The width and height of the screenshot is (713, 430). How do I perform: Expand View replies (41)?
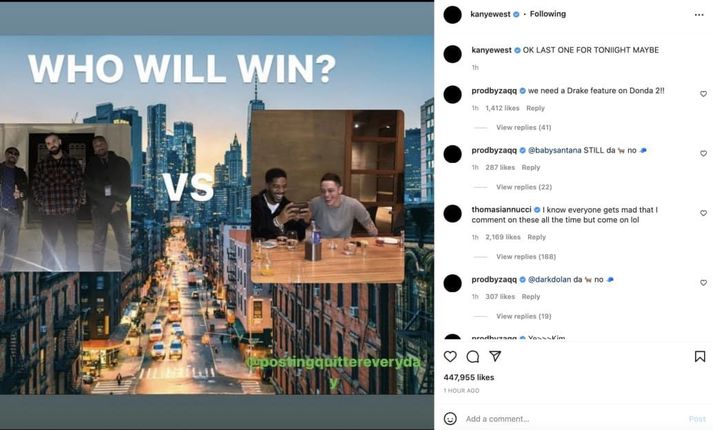click(523, 127)
